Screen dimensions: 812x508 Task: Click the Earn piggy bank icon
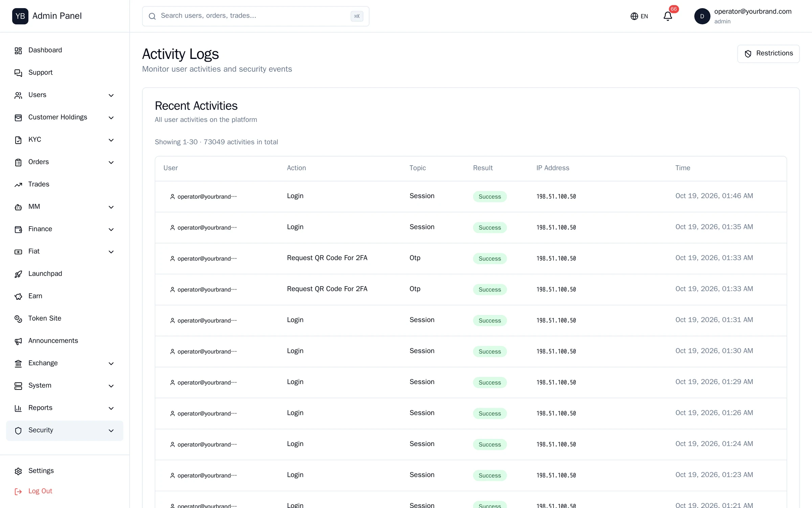(18, 297)
